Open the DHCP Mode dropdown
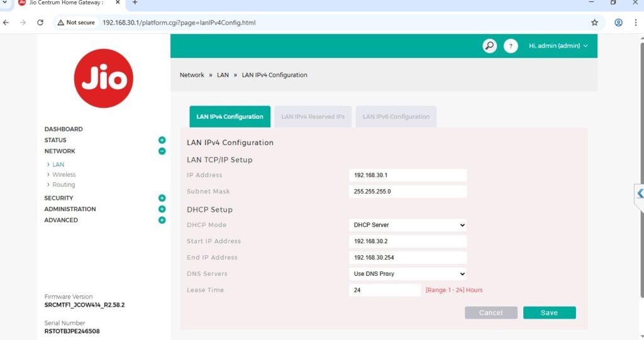644x340 pixels. pos(408,225)
